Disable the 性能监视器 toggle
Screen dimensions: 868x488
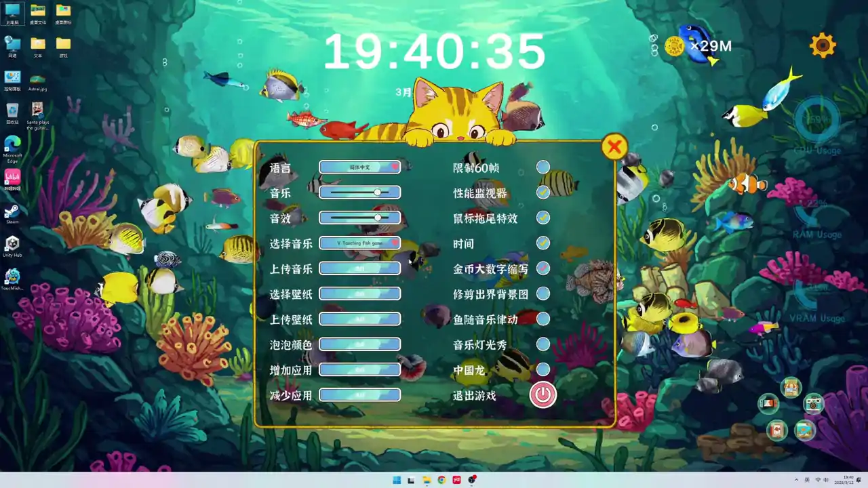coord(542,192)
